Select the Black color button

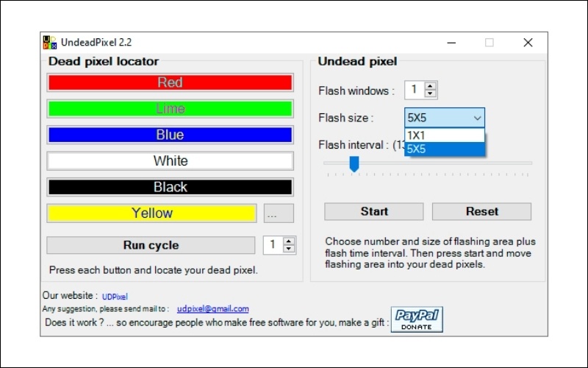pos(170,187)
